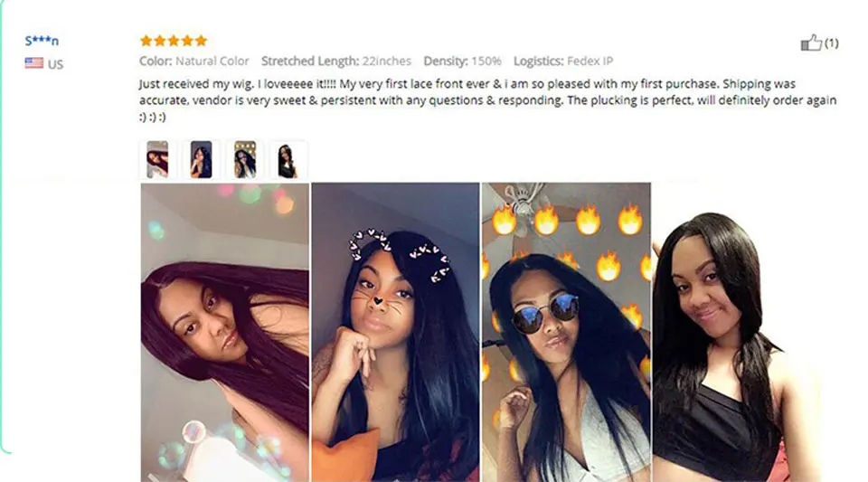
Task: Click the first star of the rating
Action: (146, 41)
